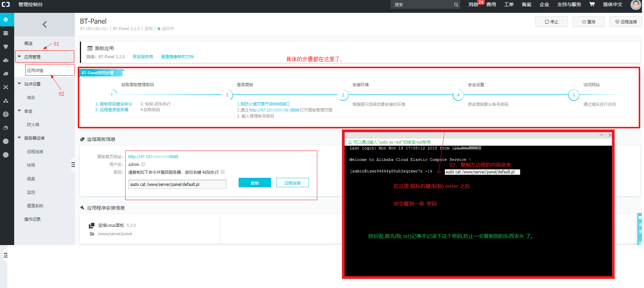Image resolution: width=644 pixels, height=288 pixels.
Task: Open 费用 in the top bar
Action: 491,4
